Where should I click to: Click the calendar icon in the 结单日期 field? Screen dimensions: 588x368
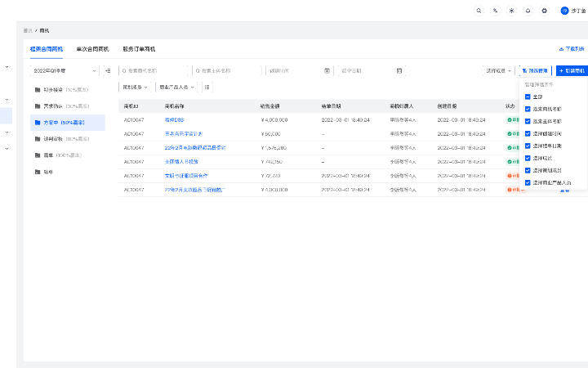pos(399,70)
